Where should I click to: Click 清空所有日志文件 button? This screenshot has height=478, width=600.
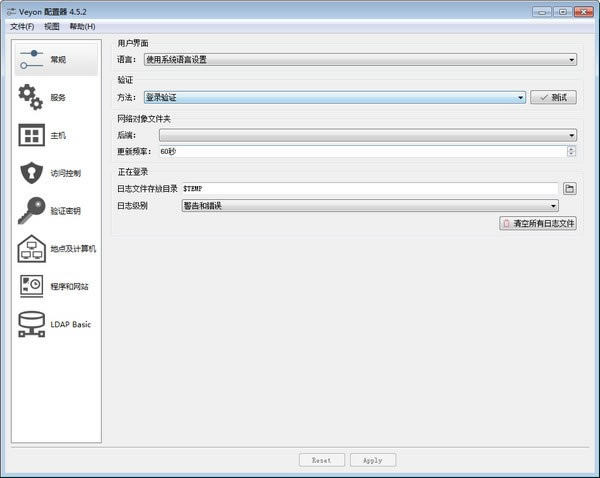(x=538, y=224)
